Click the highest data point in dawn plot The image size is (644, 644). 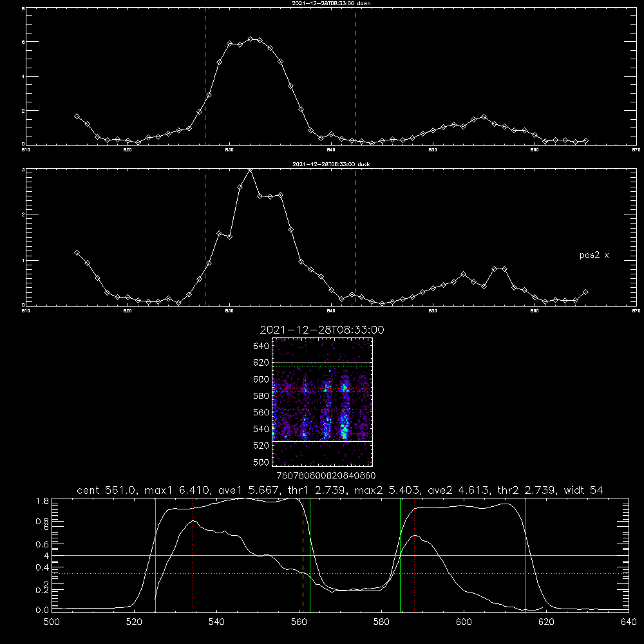[250, 39]
